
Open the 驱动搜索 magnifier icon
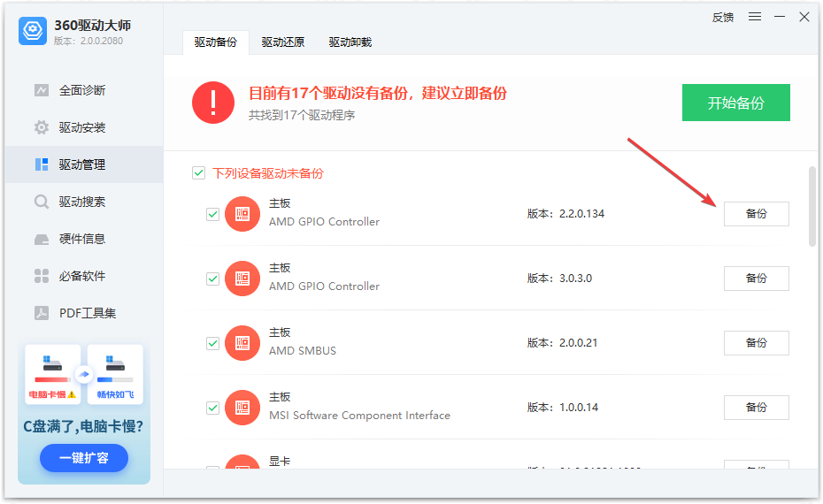pyautogui.click(x=42, y=202)
